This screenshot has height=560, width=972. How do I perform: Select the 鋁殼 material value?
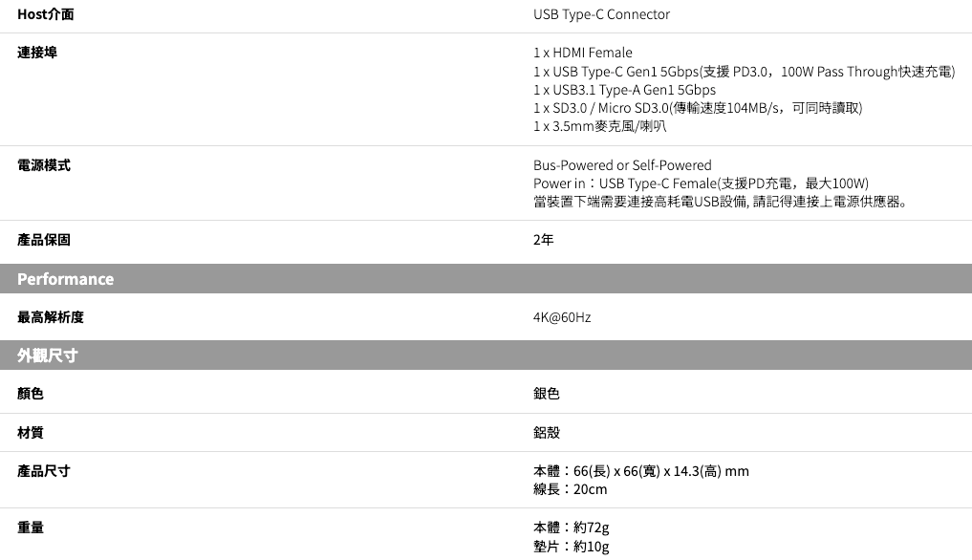point(547,432)
